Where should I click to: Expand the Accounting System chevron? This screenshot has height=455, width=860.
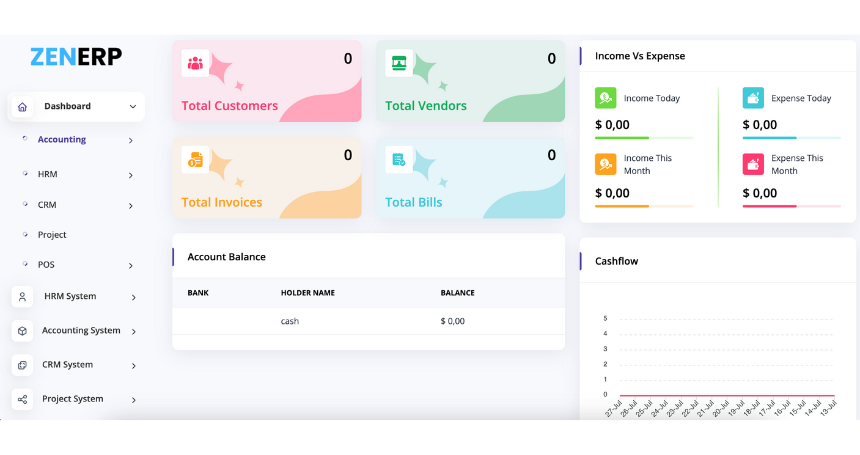click(133, 332)
